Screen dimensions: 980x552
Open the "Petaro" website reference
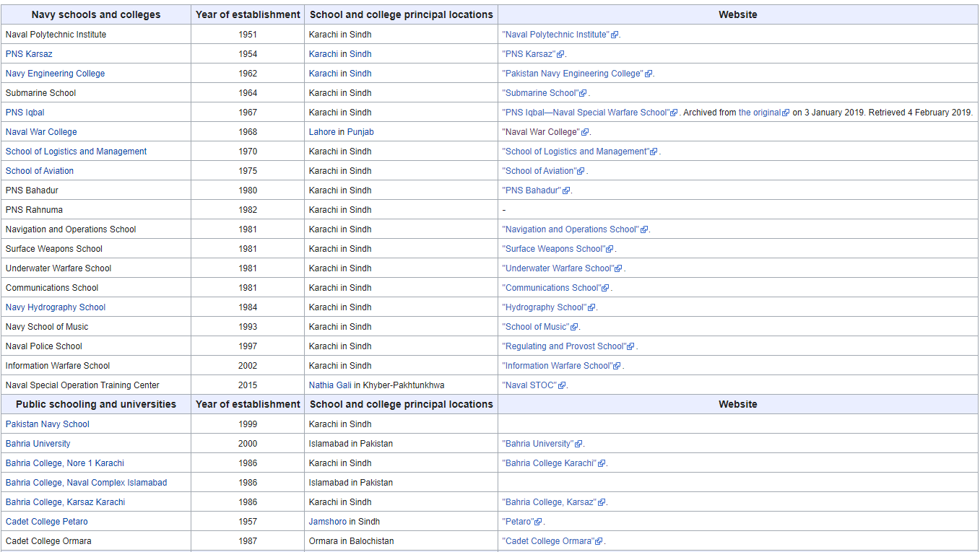point(519,522)
